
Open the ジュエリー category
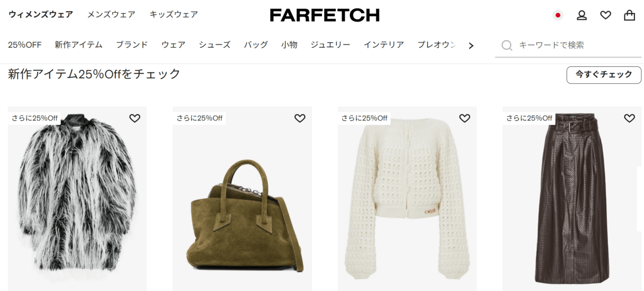[x=331, y=45]
